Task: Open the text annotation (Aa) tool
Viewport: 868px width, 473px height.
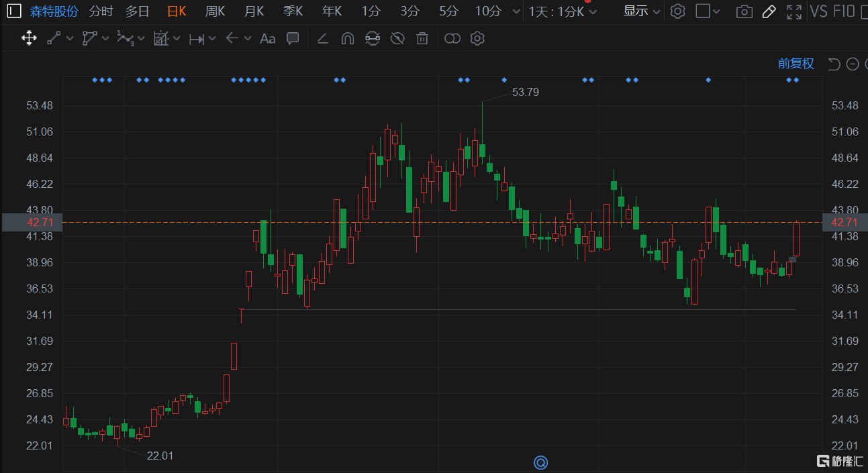Action: pyautogui.click(x=267, y=38)
